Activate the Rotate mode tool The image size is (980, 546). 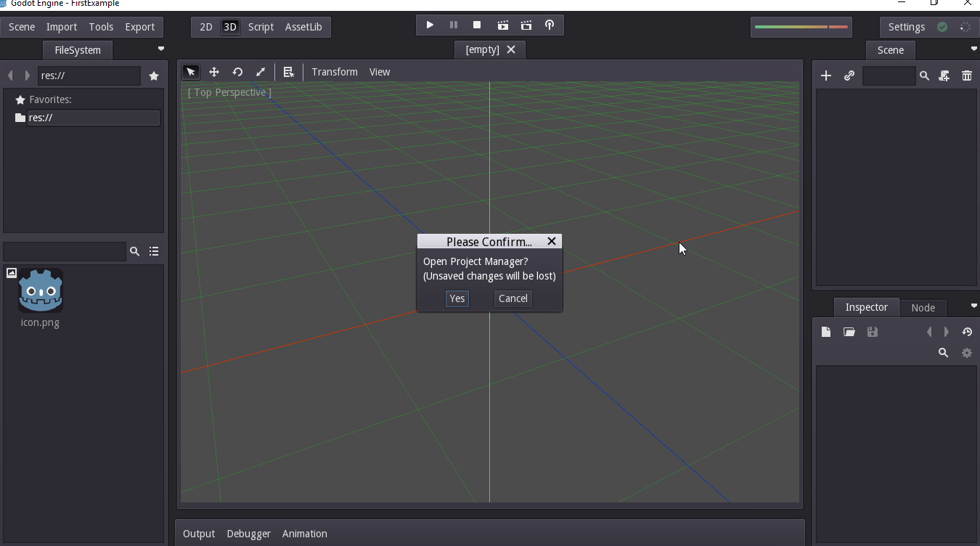click(x=237, y=72)
